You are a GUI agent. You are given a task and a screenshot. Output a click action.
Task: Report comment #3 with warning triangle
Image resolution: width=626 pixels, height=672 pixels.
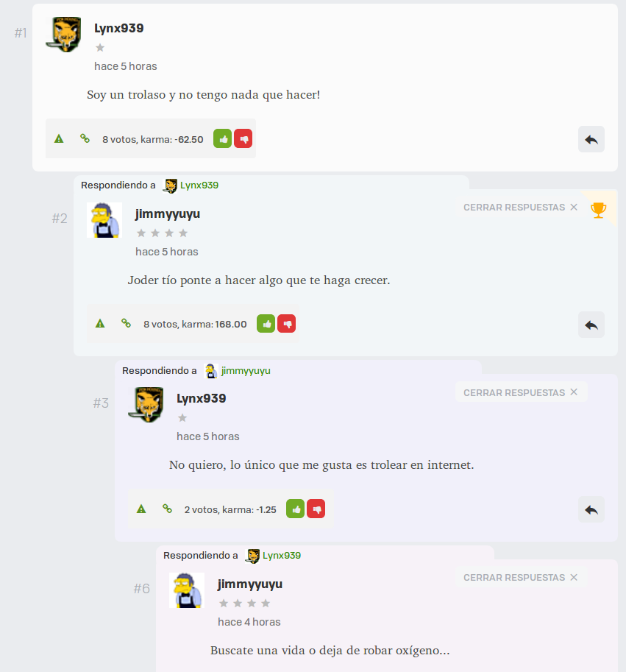[141, 509]
